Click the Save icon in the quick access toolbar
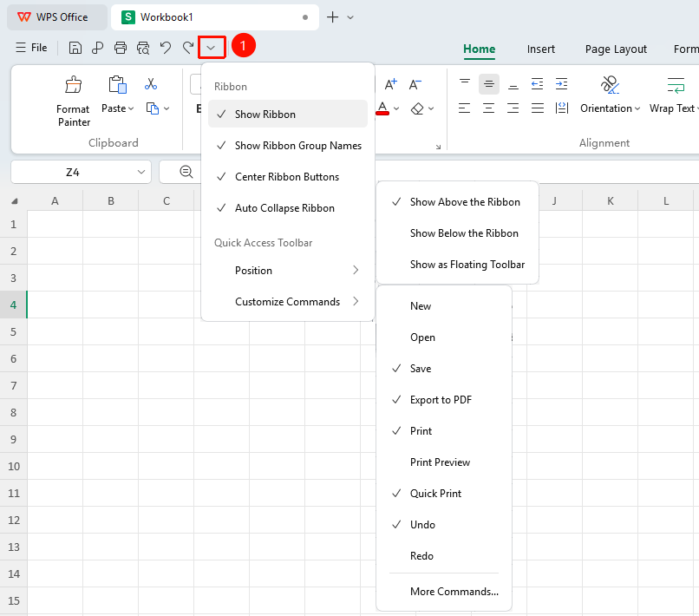This screenshot has height=616, width=699. tap(75, 47)
